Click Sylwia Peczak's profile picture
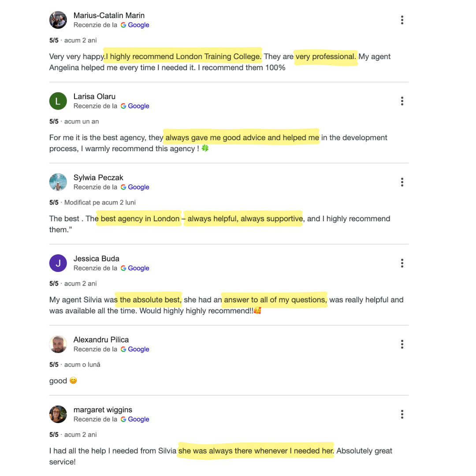 (x=58, y=182)
